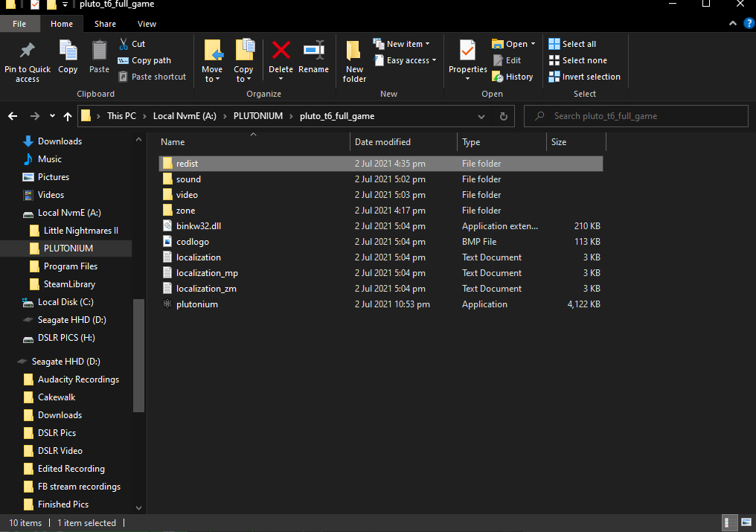Expand the address bar history dropdown
756x532 pixels.
[x=481, y=117]
